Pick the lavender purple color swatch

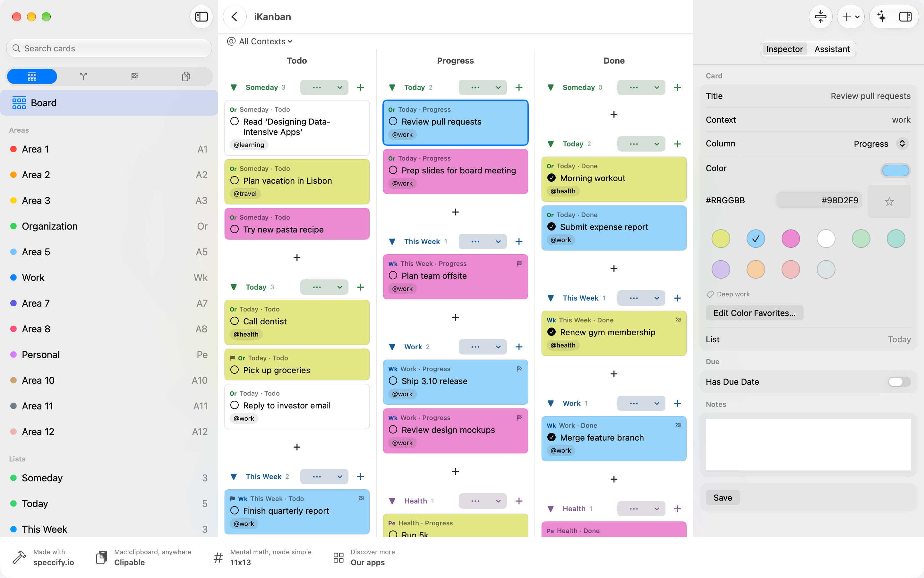point(721,270)
